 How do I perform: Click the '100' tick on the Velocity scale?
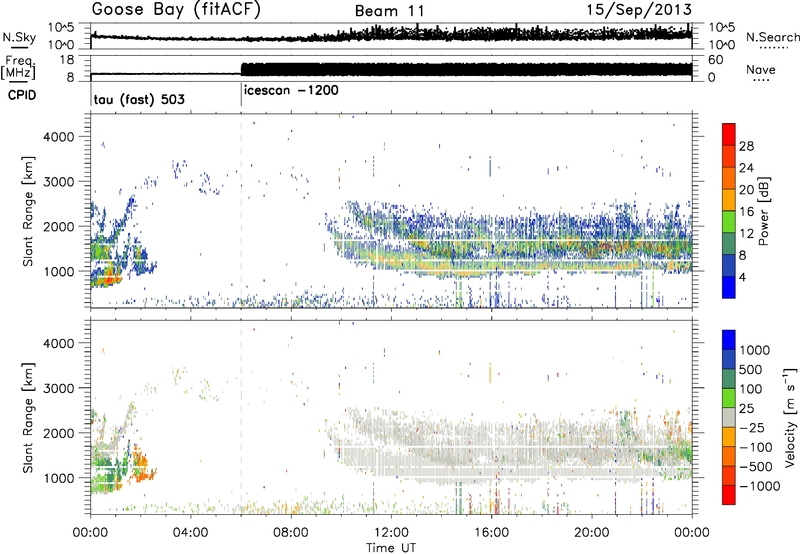tap(751, 389)
